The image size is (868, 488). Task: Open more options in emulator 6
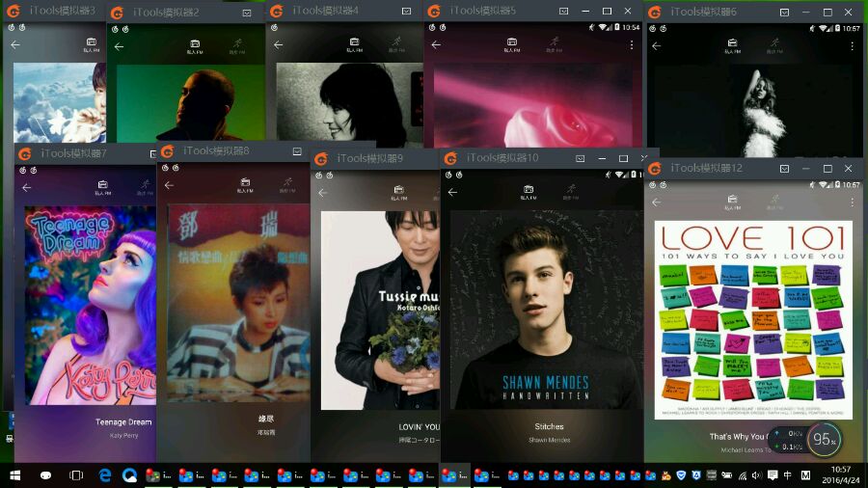[x=852, y=46]
